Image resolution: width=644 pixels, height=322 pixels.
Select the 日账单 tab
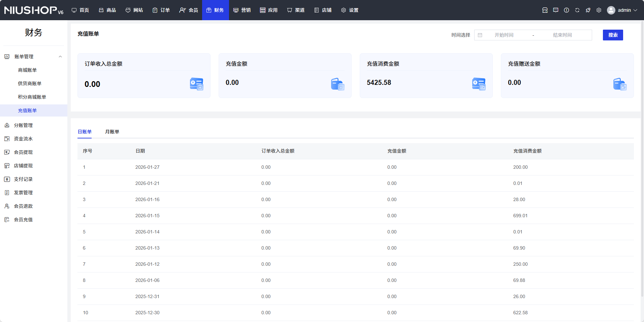click(x=85, y=132)
